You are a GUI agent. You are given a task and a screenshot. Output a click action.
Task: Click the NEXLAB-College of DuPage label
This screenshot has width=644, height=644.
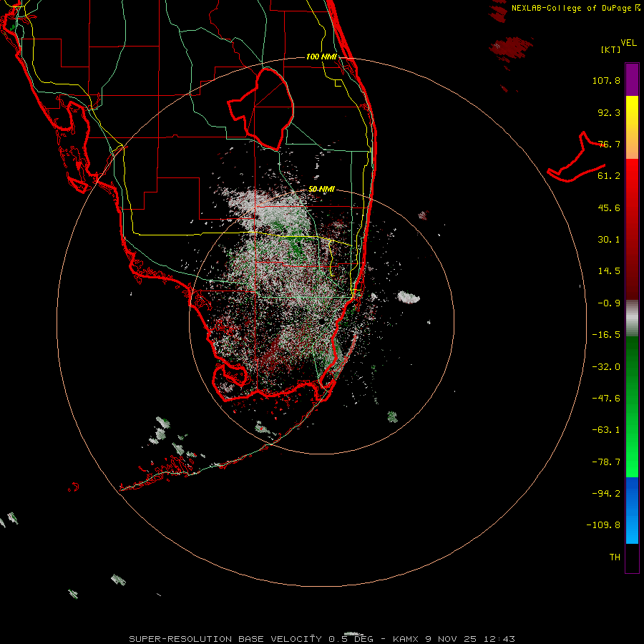[x=576, y=8]
